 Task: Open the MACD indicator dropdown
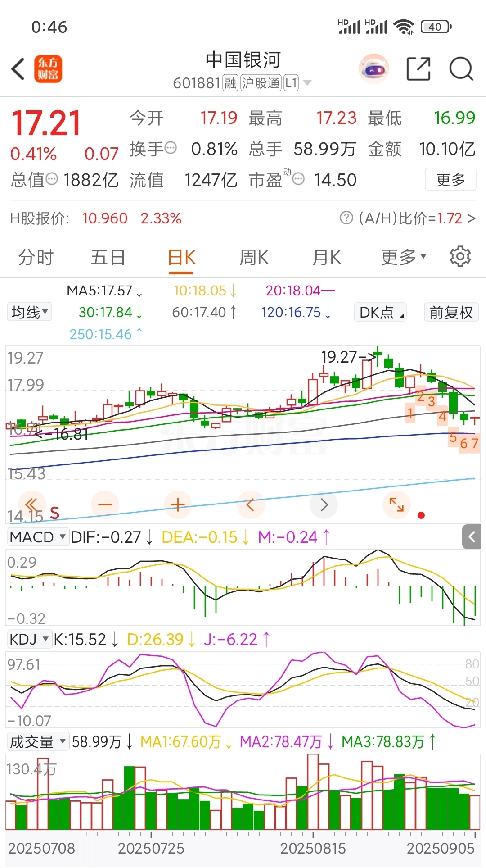click(x=38, y=537)
